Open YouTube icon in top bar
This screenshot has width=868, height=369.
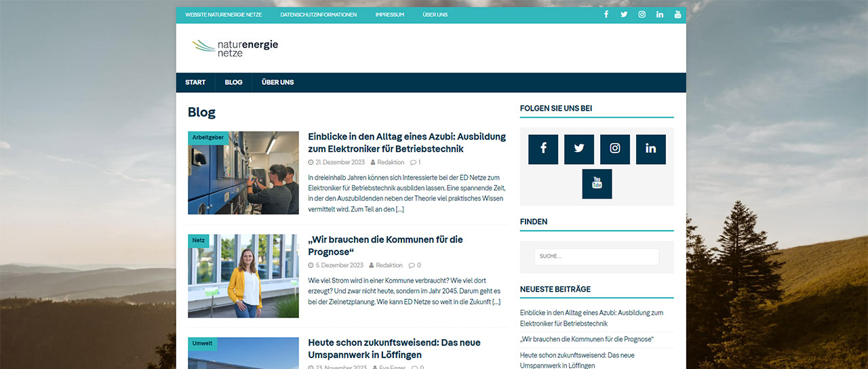click(677, 14)
